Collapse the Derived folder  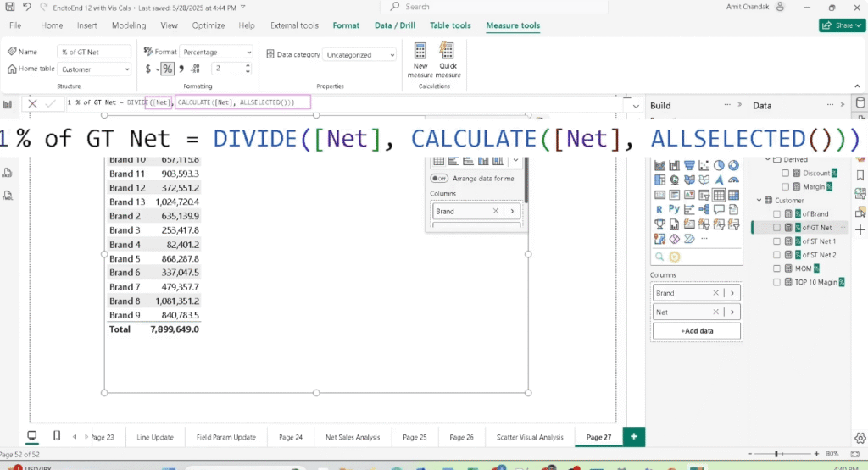coord(768,159)
